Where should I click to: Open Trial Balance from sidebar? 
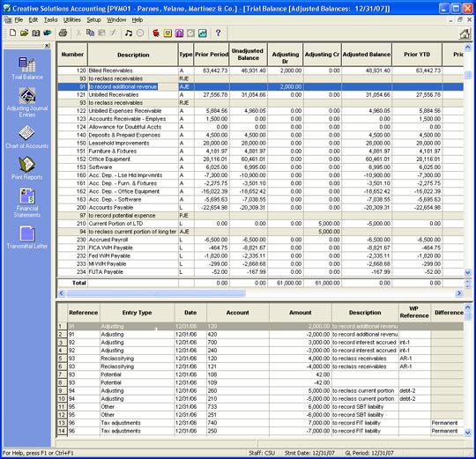[27, 69]
